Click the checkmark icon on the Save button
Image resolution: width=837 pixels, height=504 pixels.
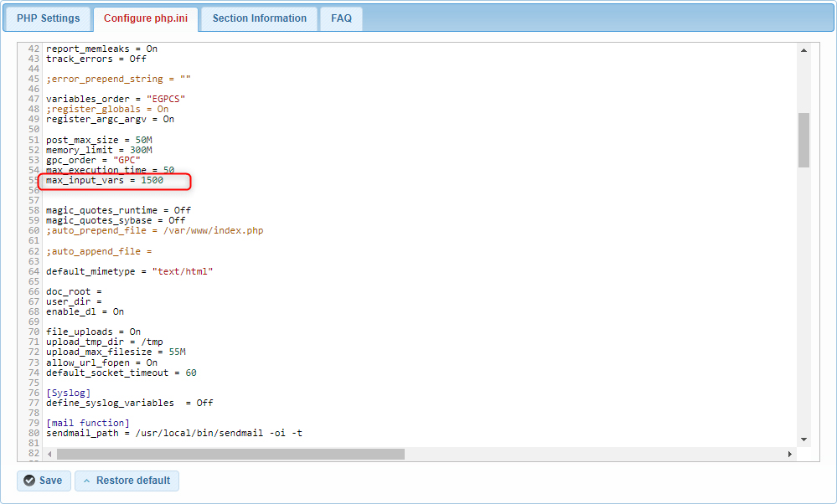(28, 481)
